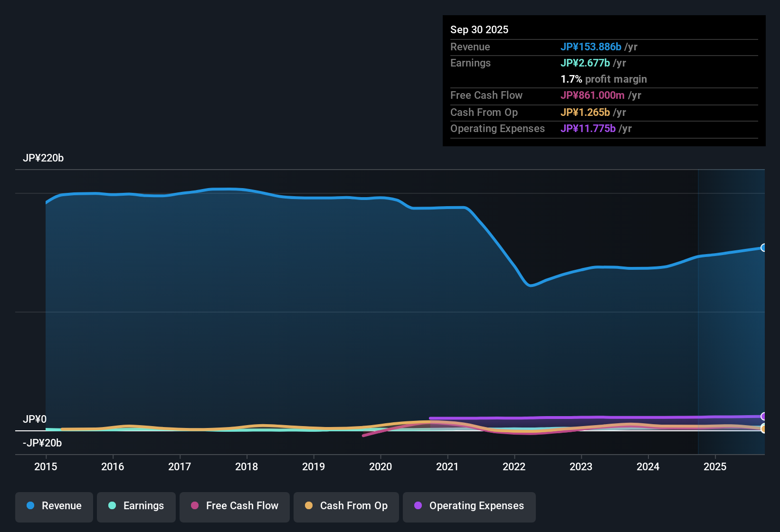Click the 1.7% profit margin row

coord(604,79)
